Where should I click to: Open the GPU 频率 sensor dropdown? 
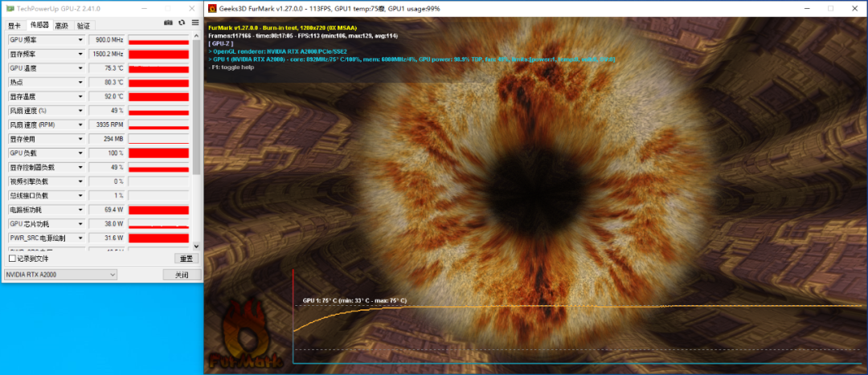80,40
